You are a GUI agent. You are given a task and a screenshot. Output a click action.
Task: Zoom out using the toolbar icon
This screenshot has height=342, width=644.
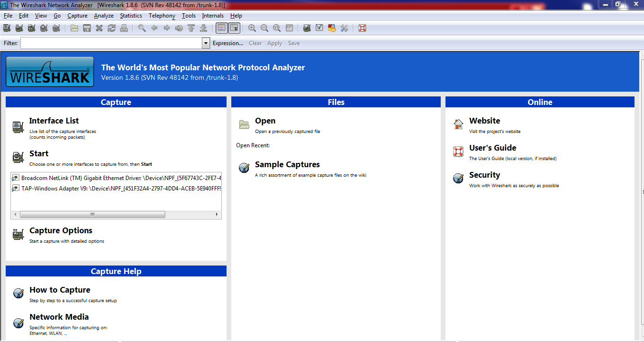click(265, 28)
